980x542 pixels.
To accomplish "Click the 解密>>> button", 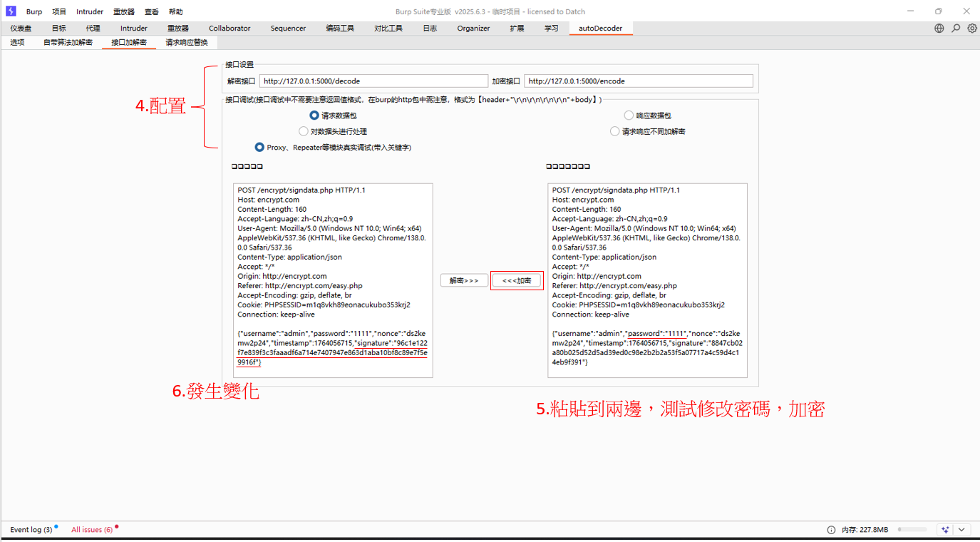I will click(464, 280).
